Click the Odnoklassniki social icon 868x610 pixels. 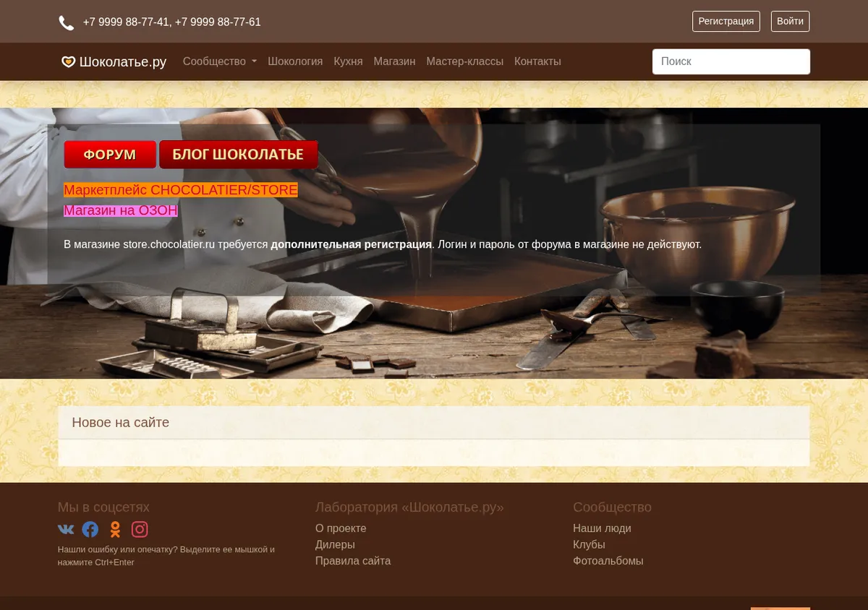[x=115, y=530]
